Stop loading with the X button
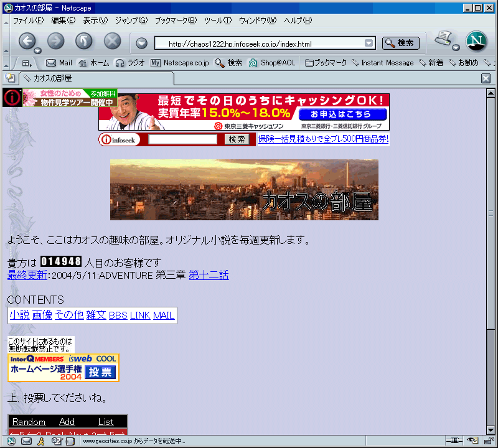This screenshot has height=448, width=498. (x=113, y=41)
